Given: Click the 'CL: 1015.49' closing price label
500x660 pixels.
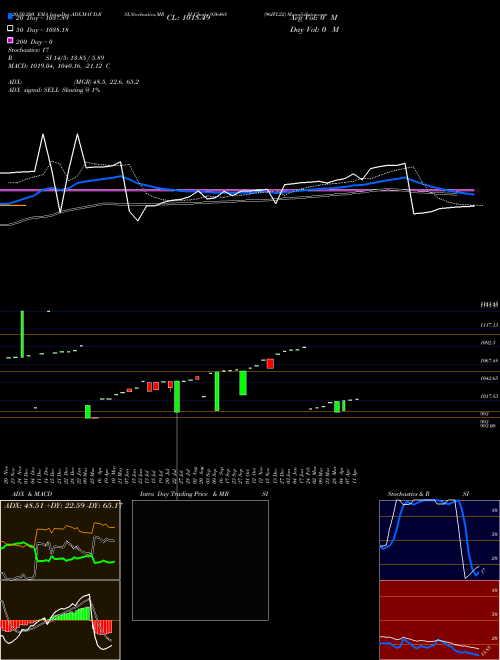Looking at the screenshot, I should tap(188, 18).
